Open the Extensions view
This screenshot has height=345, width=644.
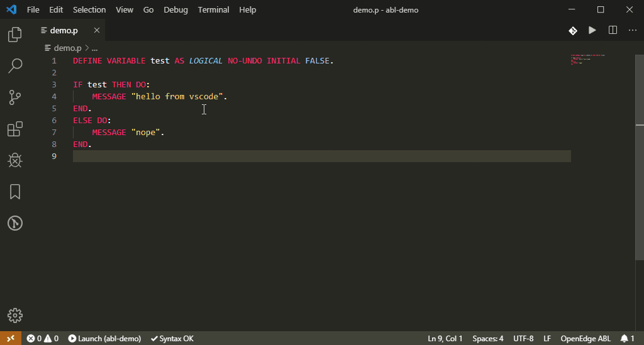pos(15,129)
